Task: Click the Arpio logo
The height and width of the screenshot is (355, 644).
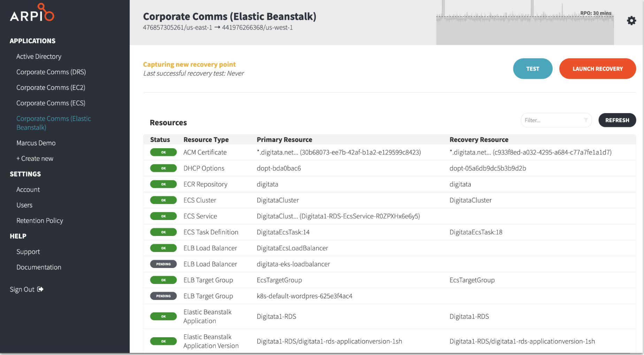Action: pyautogui.click(x=32, y=13)
